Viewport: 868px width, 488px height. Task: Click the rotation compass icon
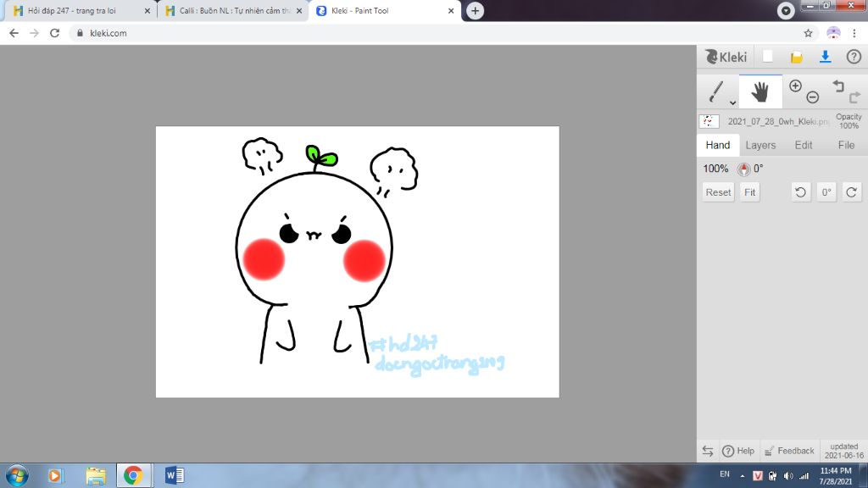744,169
